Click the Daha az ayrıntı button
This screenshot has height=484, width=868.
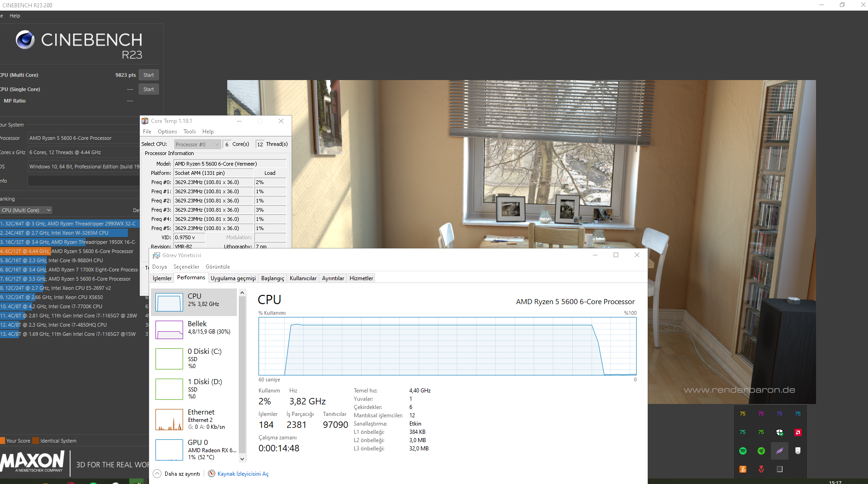[177, 473]
